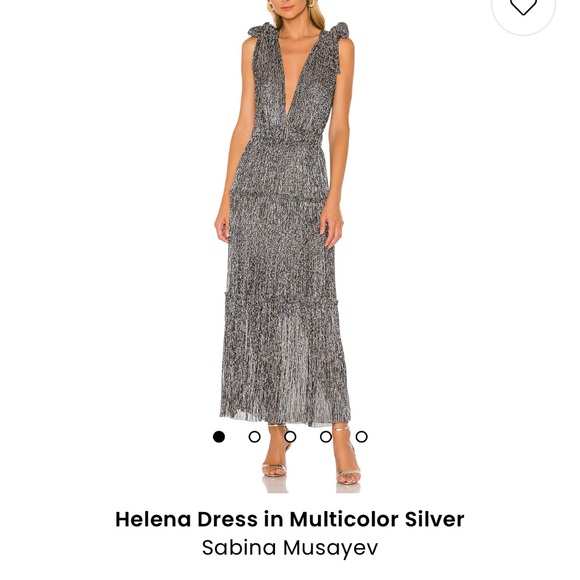Select the first filled carousel dot
This screenshot has height=580, width=580.
219,437
